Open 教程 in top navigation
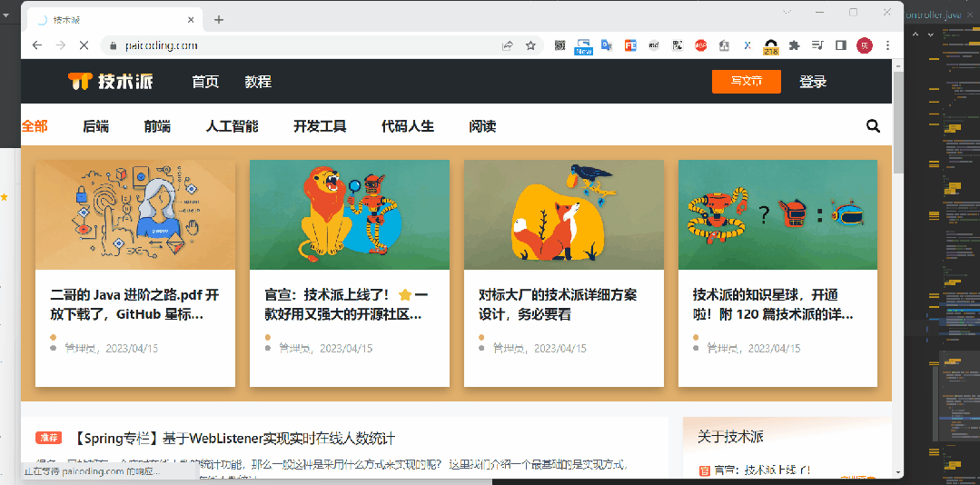980x485 pixels. [258, 81]
